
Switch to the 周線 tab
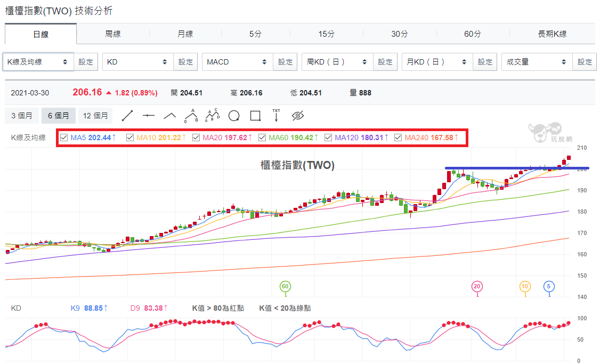coord(113,34)
